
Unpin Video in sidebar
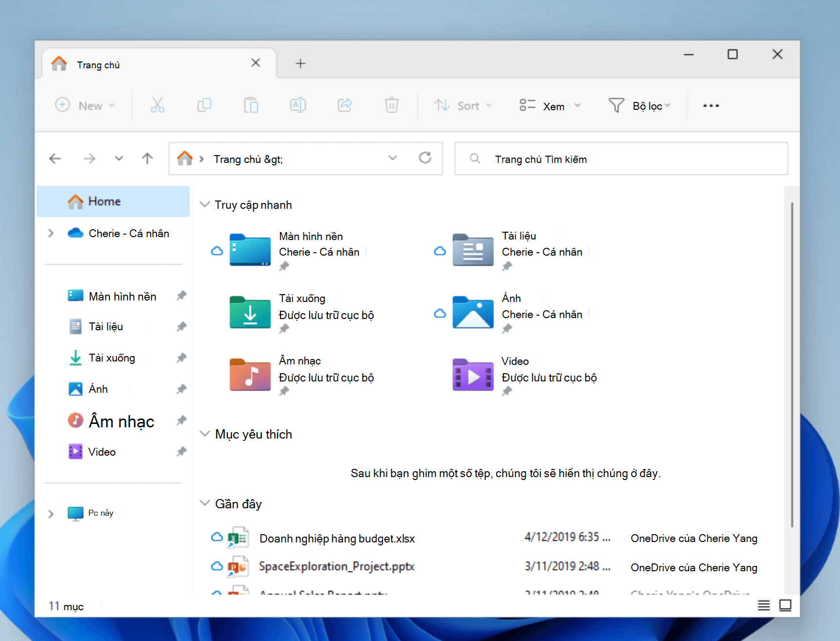tap(181, 452)
